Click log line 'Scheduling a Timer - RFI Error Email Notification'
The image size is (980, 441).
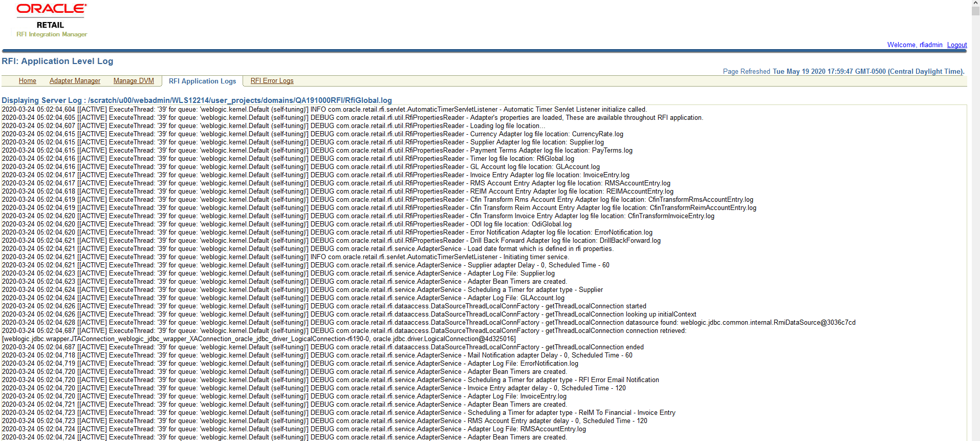(x=331, y=380)
